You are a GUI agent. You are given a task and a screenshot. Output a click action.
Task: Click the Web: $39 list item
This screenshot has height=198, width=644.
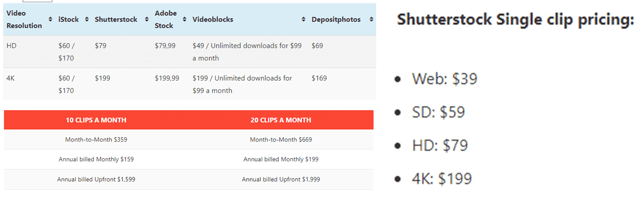click(x=444, y=79)
